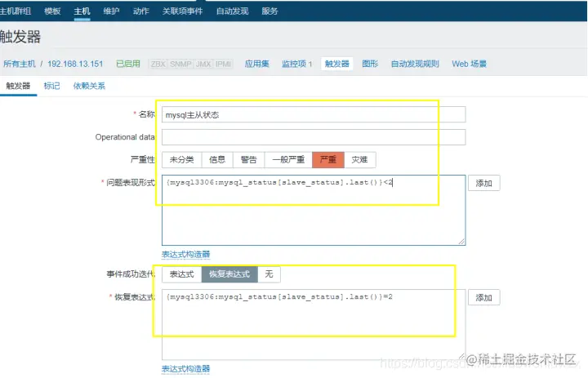Switch to the 触发器 form tab
Image resolution: width=588 pixels, height=378 pixels.
(18, 86)
